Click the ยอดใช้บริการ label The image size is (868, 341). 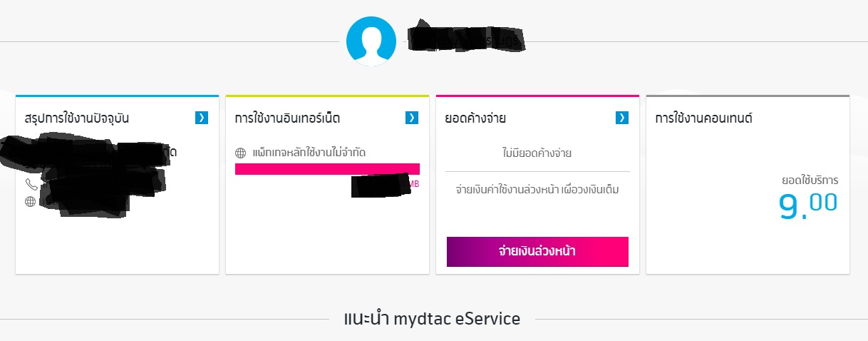(x=810, y=180)
